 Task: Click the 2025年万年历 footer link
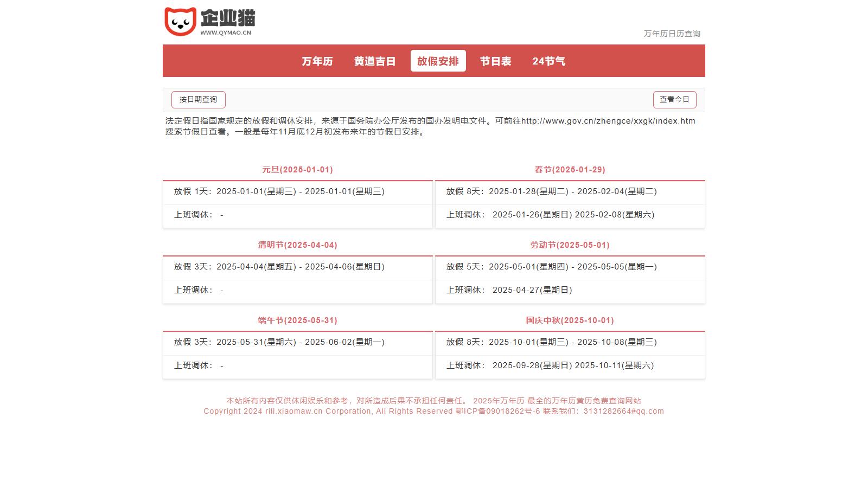pos(498,401)
